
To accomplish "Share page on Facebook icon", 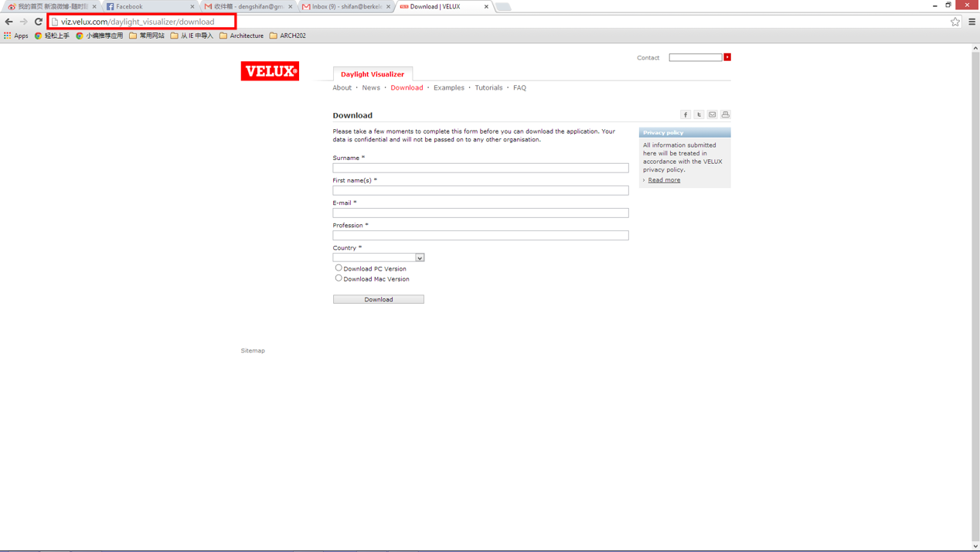I will click(686, 114).
